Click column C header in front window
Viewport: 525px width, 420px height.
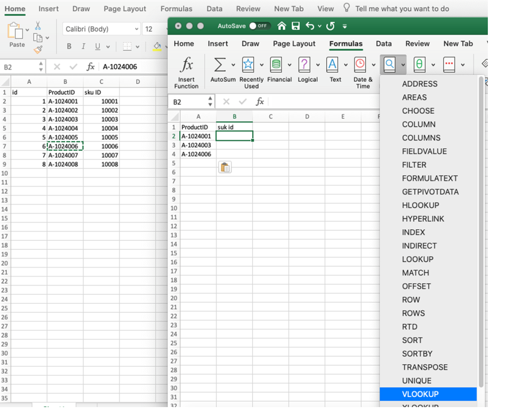click(270, 116)
